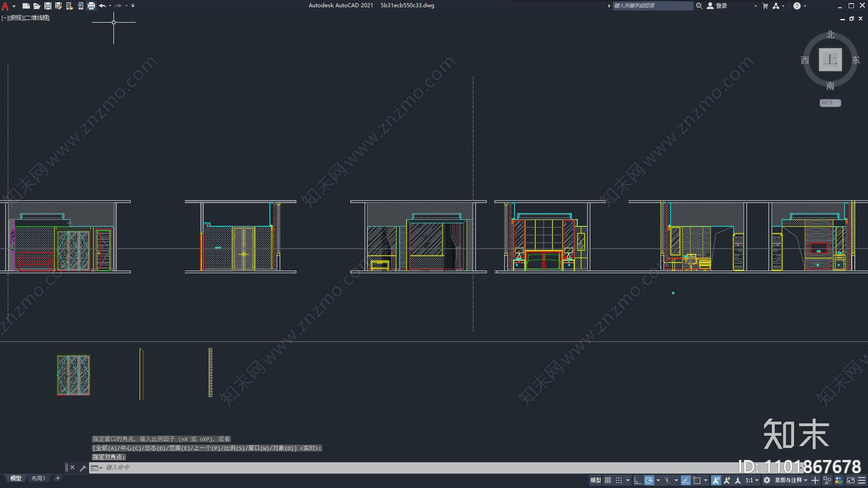
Task: Switch to the 布局1 layout tab
Action: click(x=38, y=478)
